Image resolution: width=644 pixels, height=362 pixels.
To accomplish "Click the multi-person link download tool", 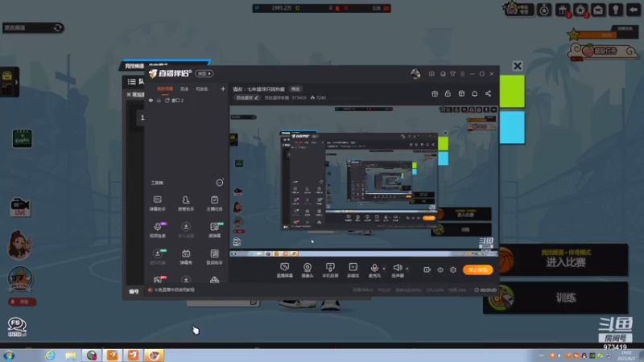I will click(186, 230).
